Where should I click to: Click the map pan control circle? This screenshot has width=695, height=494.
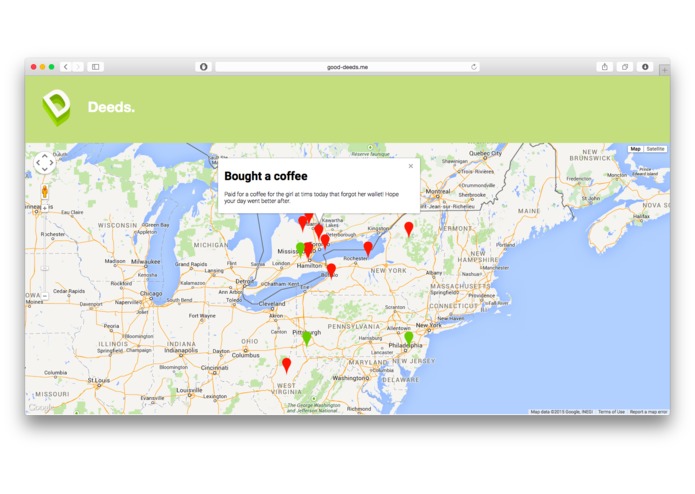coord(44,163)
